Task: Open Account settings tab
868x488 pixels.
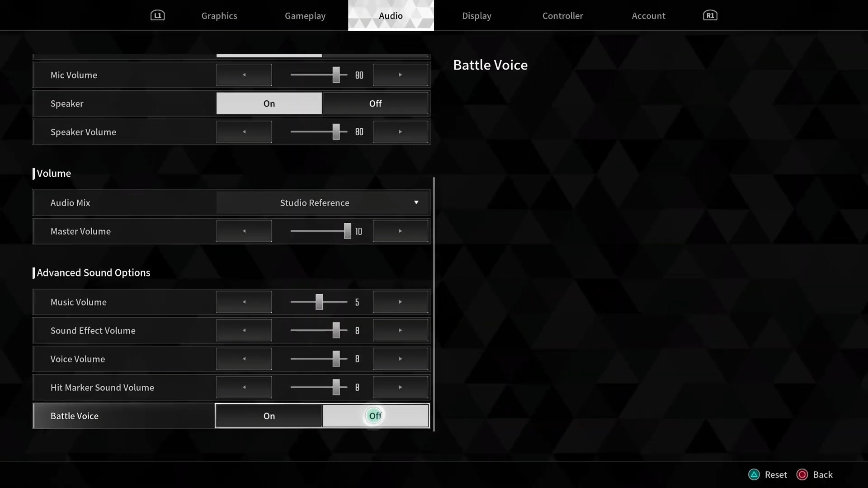Action: (649, 15)
